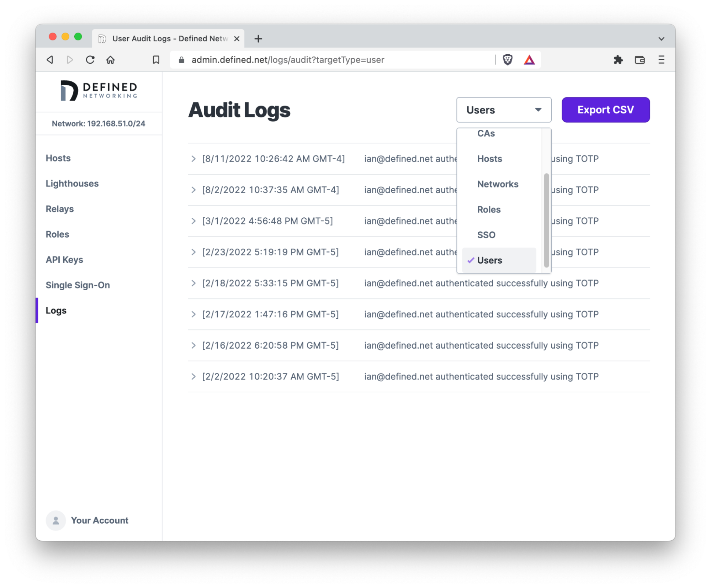Open the browser hamburger menu icon
The height and width of the screenshot is (588, 711).
coord(661,59)
